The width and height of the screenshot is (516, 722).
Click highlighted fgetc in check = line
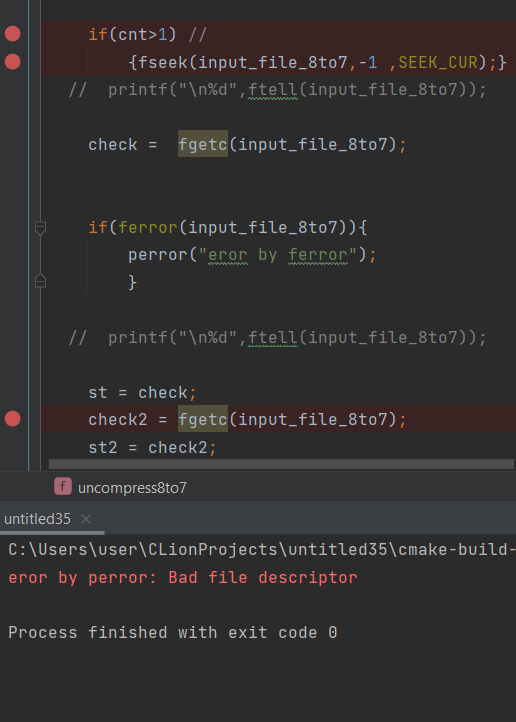click(x=203, y=144)
